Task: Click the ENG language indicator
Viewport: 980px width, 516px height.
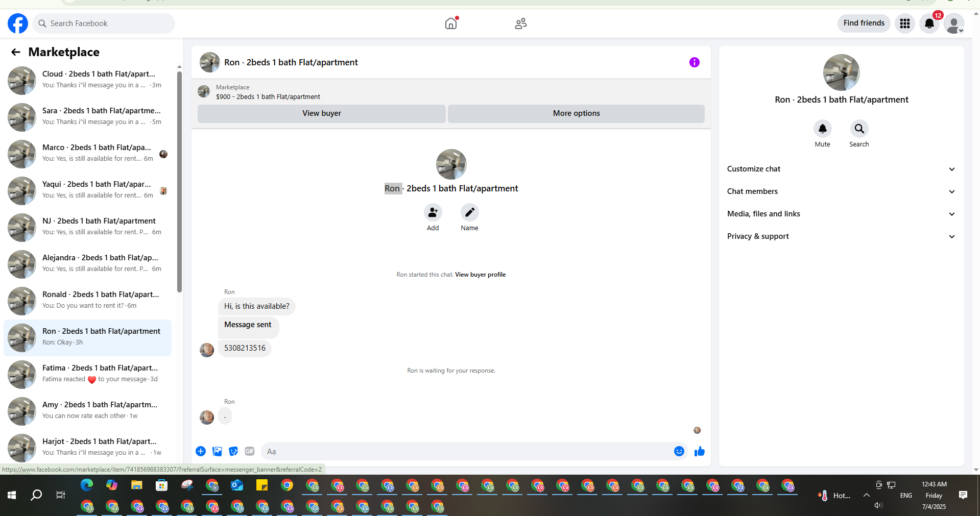Action: click(906, 496)
